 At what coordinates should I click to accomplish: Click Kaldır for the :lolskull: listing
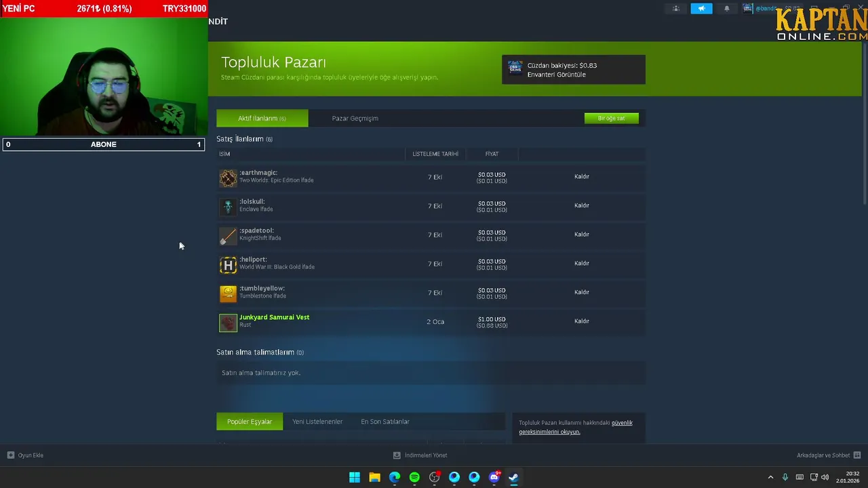tap(582, 205)
